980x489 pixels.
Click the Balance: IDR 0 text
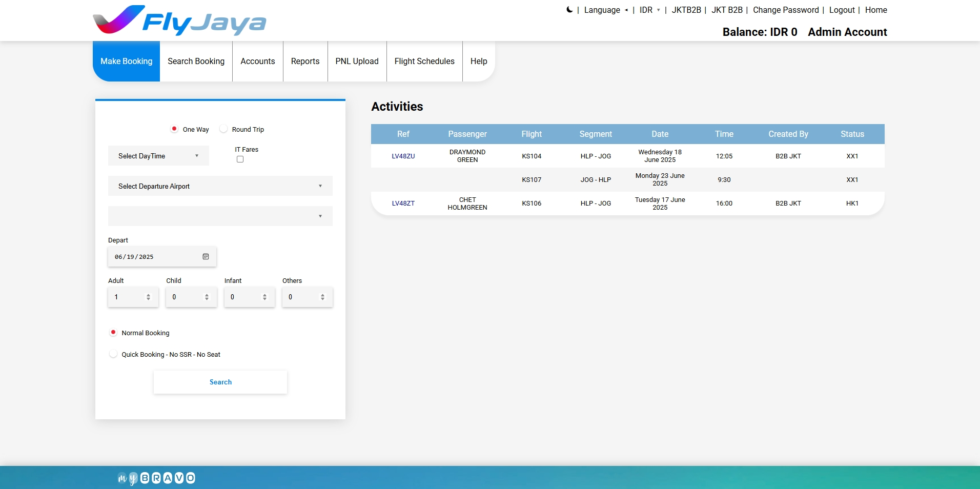(760, 32)
